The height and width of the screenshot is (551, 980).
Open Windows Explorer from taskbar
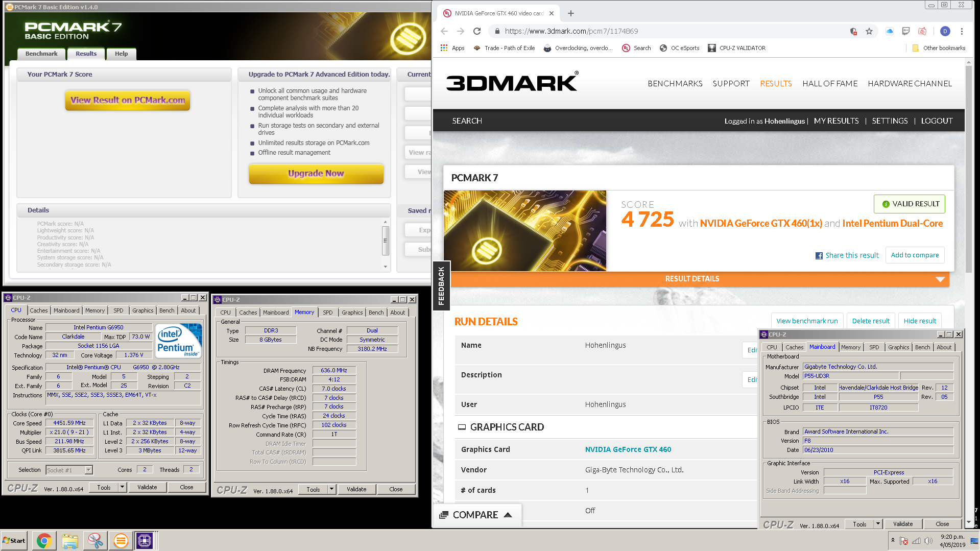coord(70,541)
